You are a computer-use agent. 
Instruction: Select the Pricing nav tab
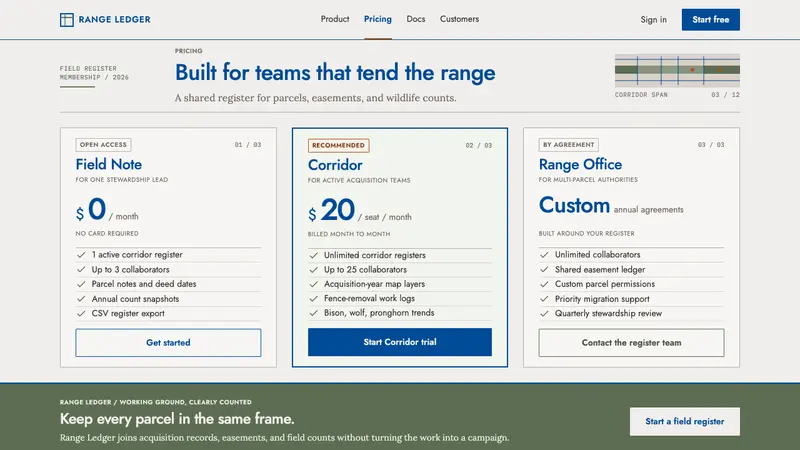pos(378,19)
